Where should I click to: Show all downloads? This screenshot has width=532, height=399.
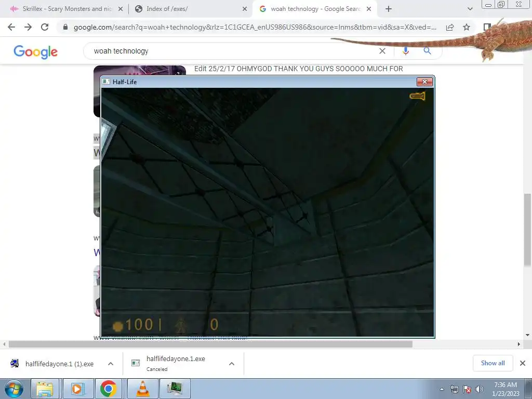(493, 363)
